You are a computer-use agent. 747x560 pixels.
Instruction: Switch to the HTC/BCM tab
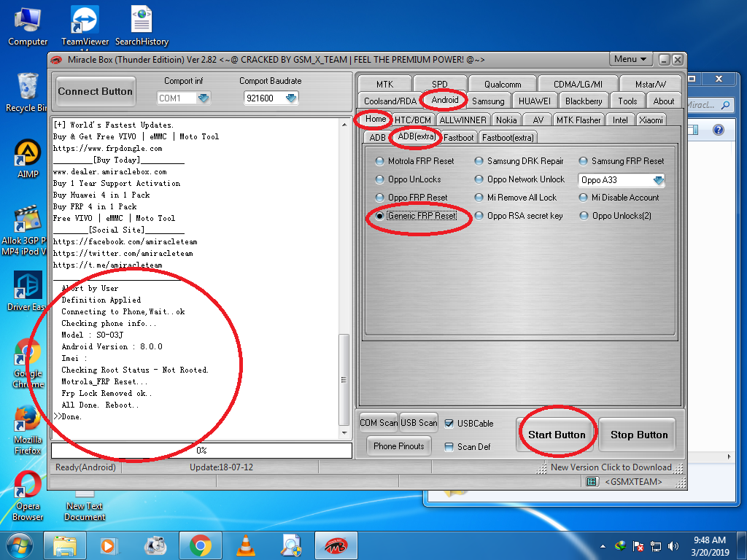(413, 120)
